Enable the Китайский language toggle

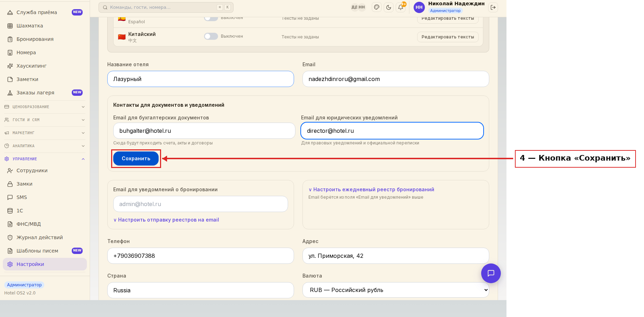tap(211, 36)
